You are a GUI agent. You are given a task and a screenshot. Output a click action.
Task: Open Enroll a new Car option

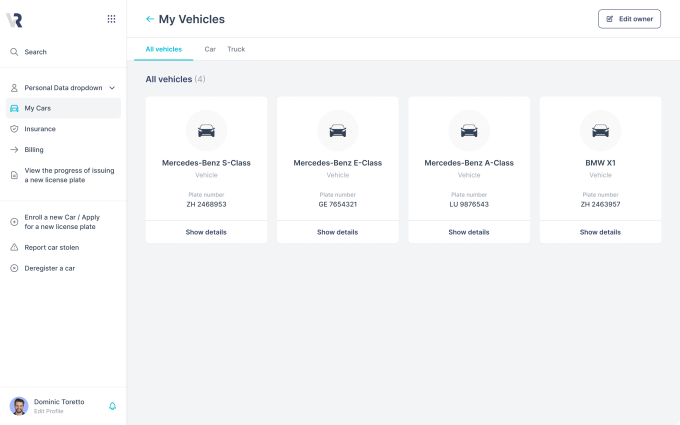point(60,222)
